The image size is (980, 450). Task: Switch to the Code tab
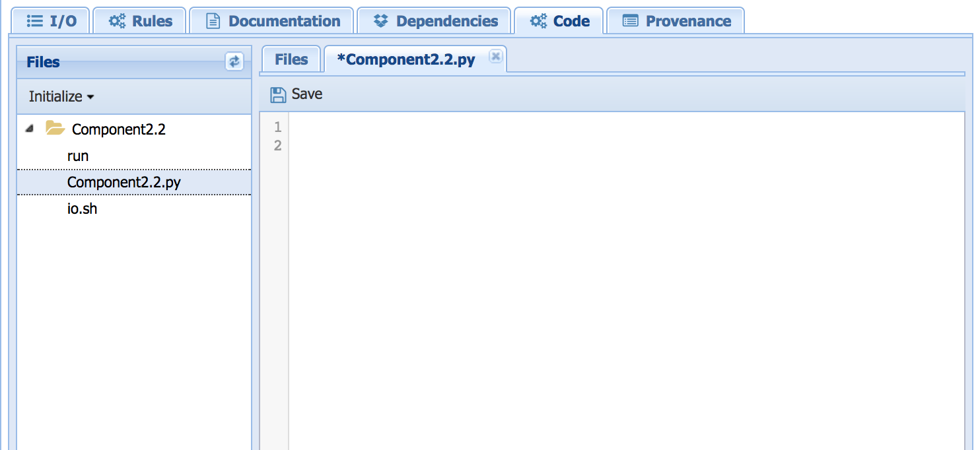tap(559, 21)
